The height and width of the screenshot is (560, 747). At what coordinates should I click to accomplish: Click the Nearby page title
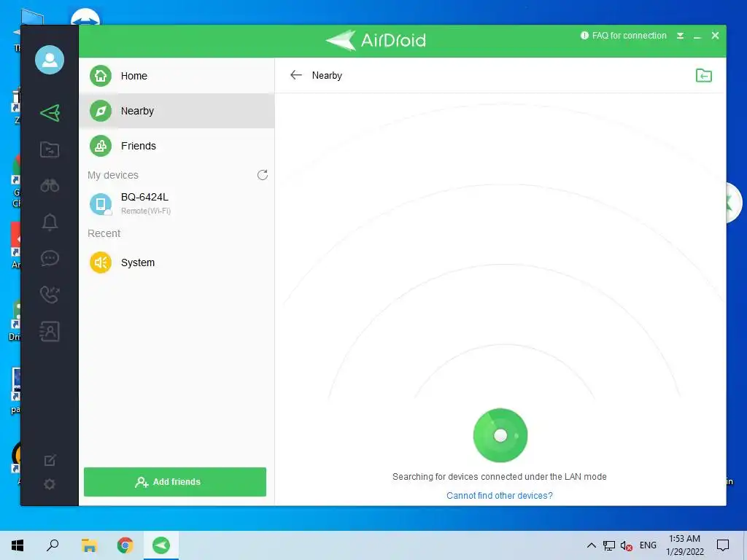[x=327, y=75]
